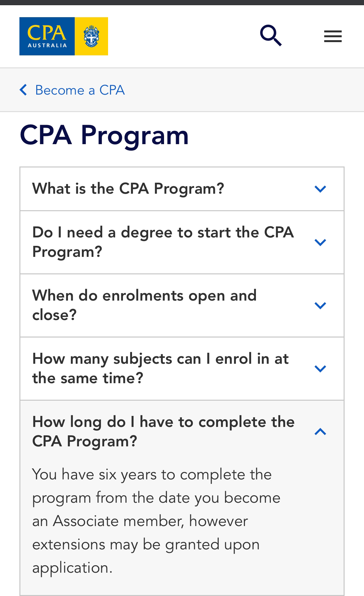
Task: Click the yellow crest emblem in logo
Action: [92, 36]
